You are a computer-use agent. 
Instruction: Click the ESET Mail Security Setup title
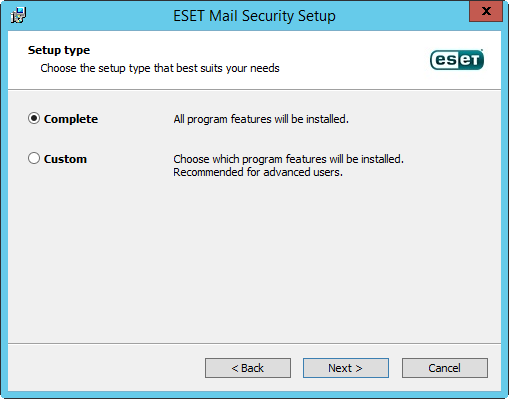click(x=254, y=16)
